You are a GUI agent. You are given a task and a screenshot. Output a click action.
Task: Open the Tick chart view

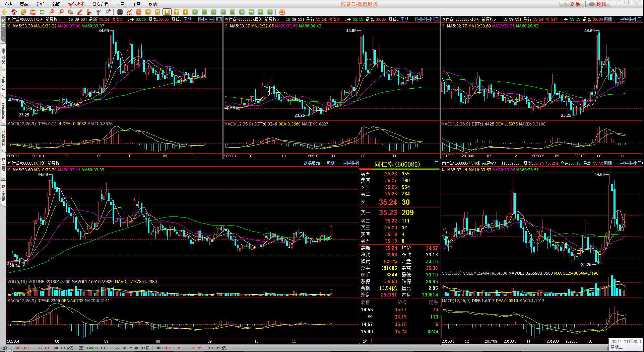pos(139,12)
